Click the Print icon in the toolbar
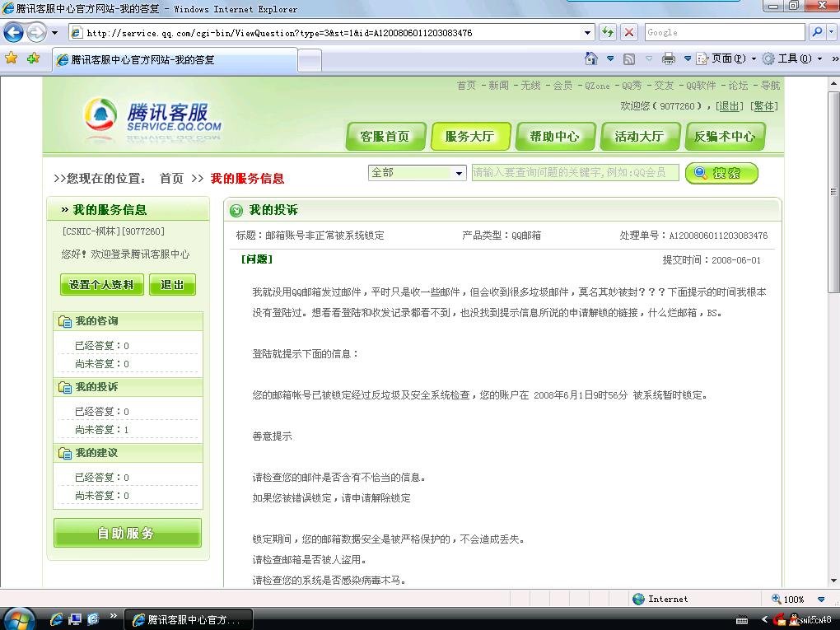The height and width of the screenshot is (630, 840). coord(669,58)
